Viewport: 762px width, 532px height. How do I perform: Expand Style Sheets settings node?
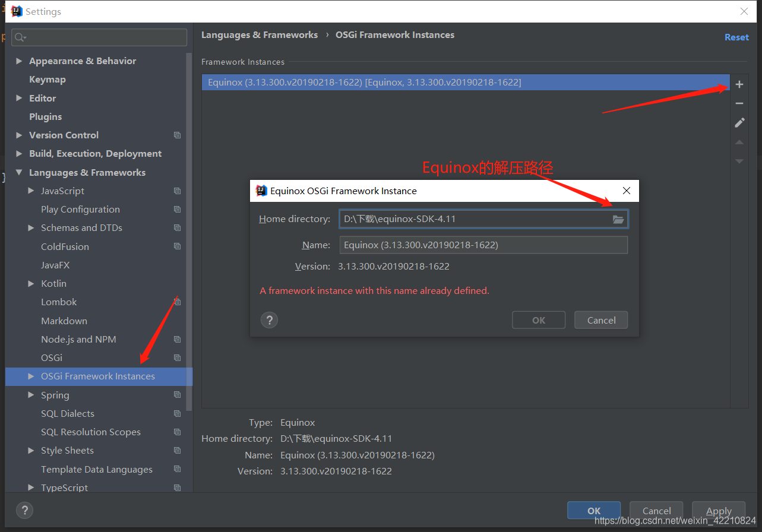pyautogui.click(x=31, y=451)
